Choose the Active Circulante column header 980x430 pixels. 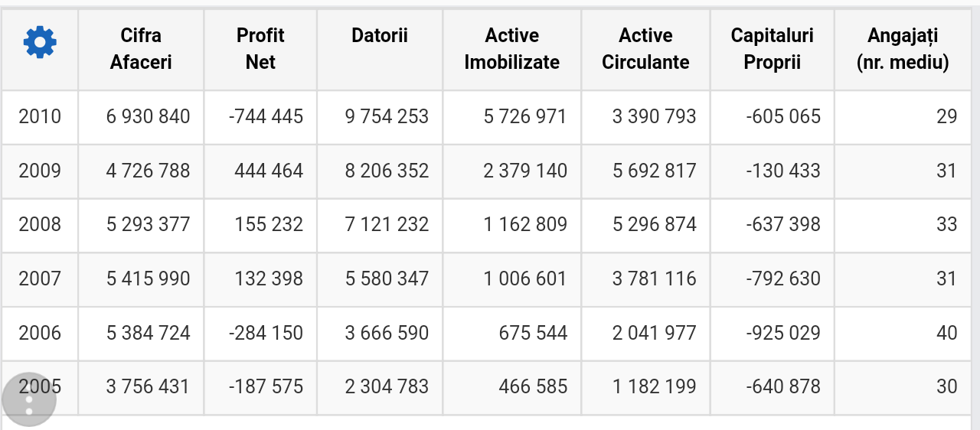645,49
